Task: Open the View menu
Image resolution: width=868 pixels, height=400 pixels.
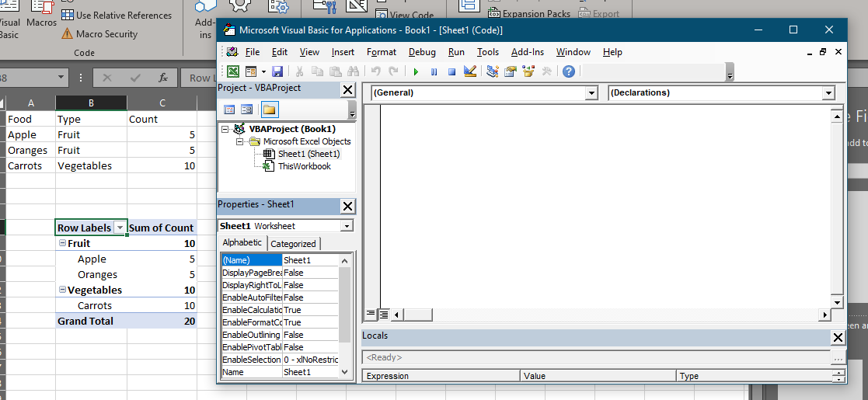Action: [x=309, y=52]
